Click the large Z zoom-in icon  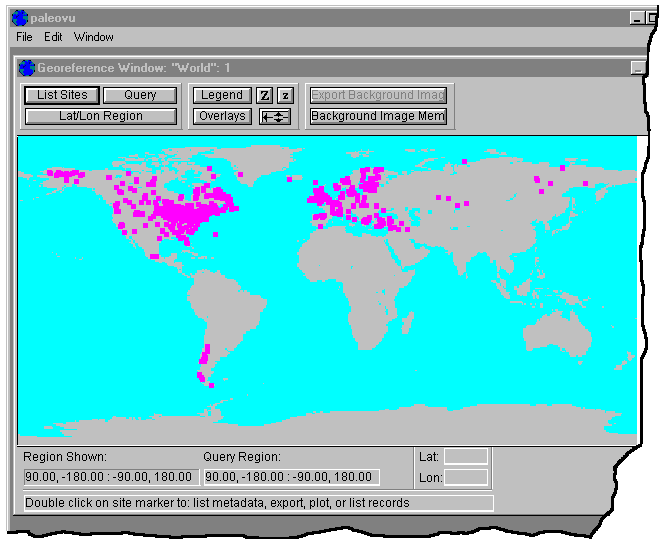264,95
